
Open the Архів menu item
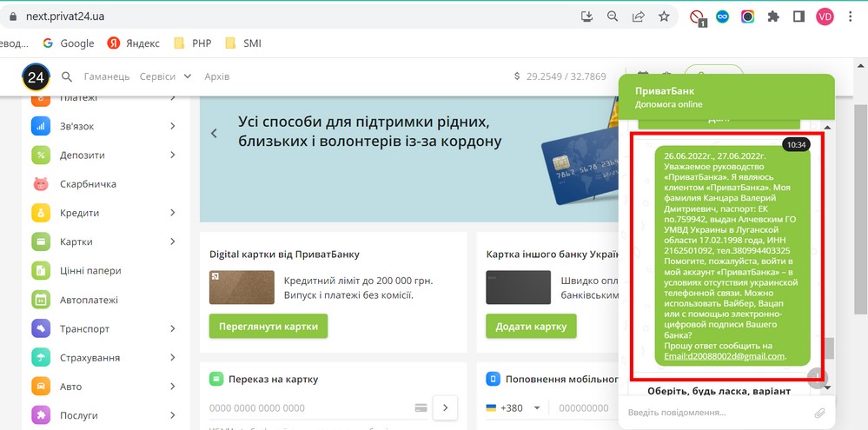coord(217,76)
